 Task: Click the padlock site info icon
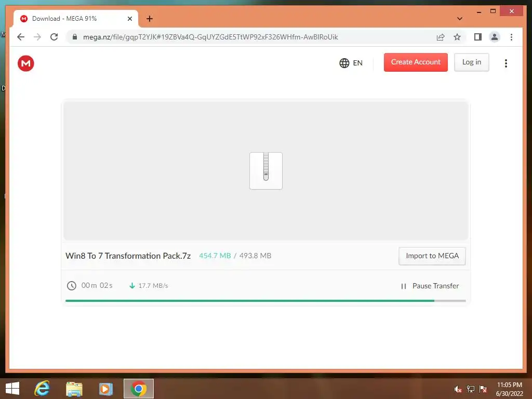75,37
